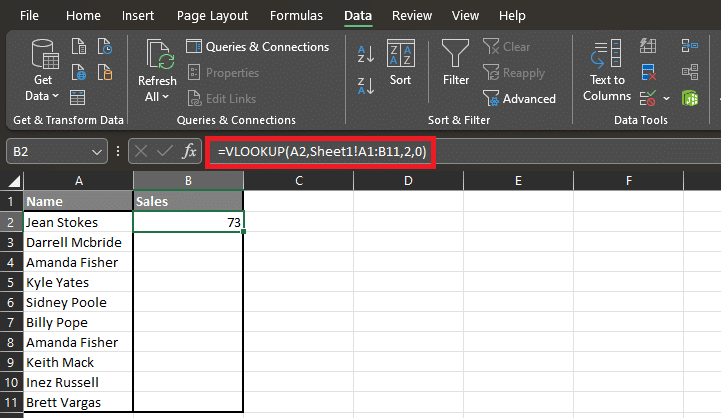This screenshot has width=721, height=418.
Task: Open the Help tab
Action: pyautogui.click(x=512, y=16)
